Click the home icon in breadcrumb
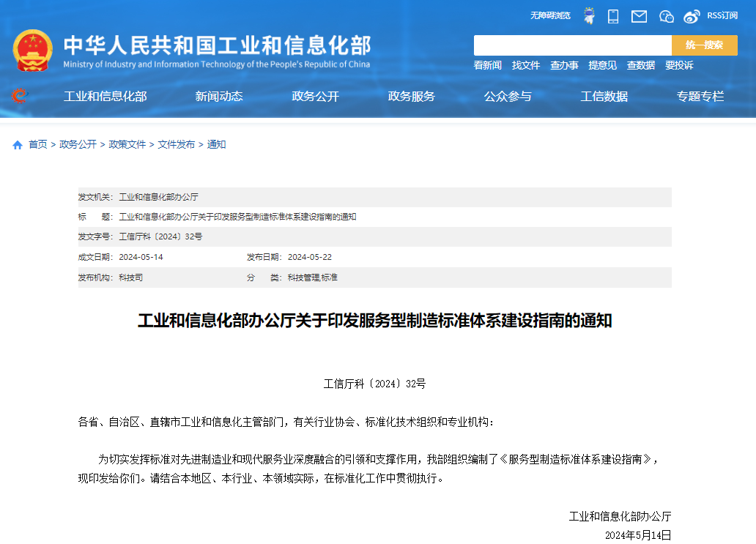Image resolution: width=756 pixels, height=544 pixels. tap(18, 145)
